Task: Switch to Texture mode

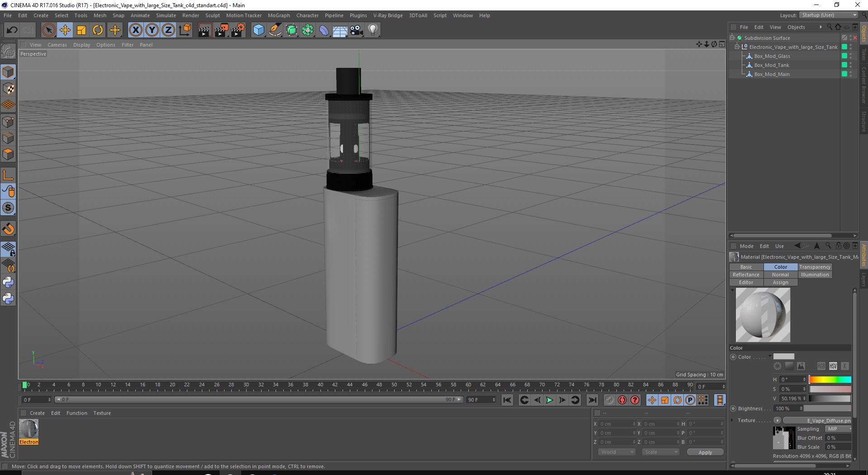Action: tap(8, 89)
